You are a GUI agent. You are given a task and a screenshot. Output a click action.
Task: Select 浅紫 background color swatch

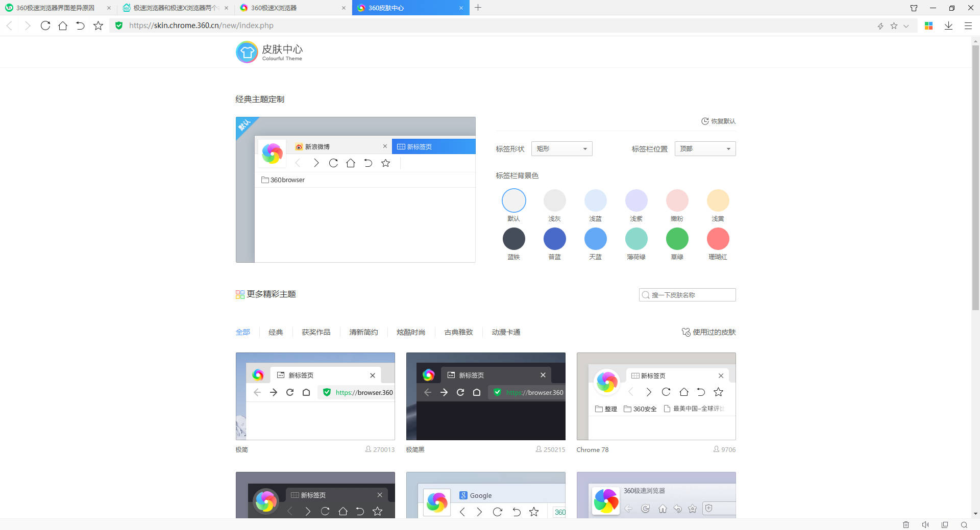pos(636,200)
